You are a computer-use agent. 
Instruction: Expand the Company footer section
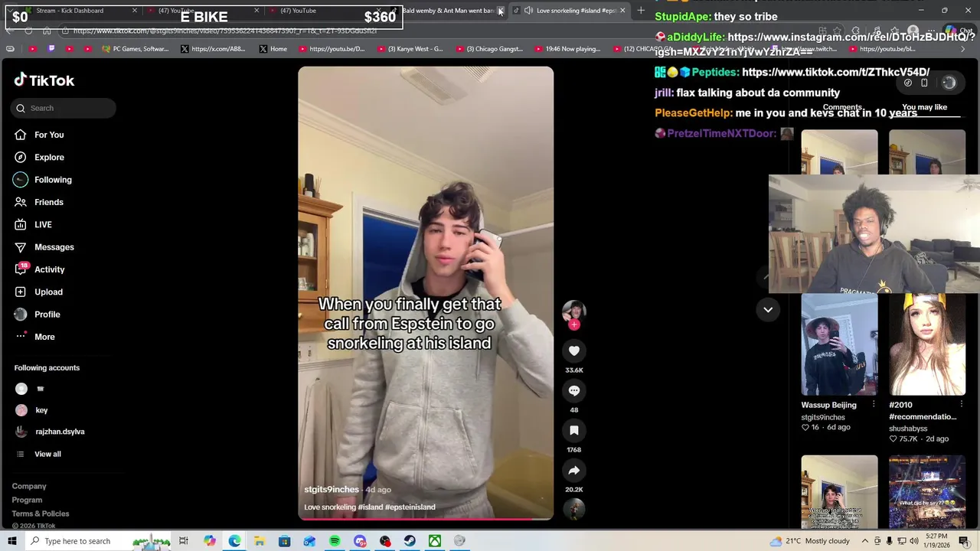pyautogui.click(x=29, y=486)
